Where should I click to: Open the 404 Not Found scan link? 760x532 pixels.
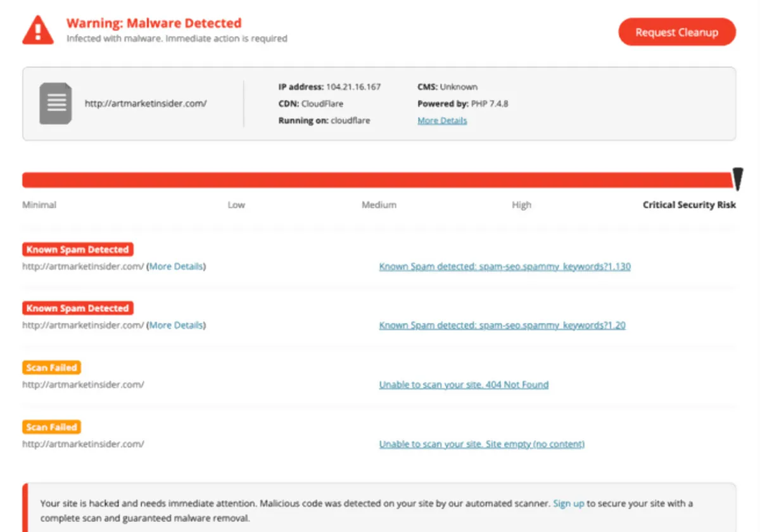(464, 384)
